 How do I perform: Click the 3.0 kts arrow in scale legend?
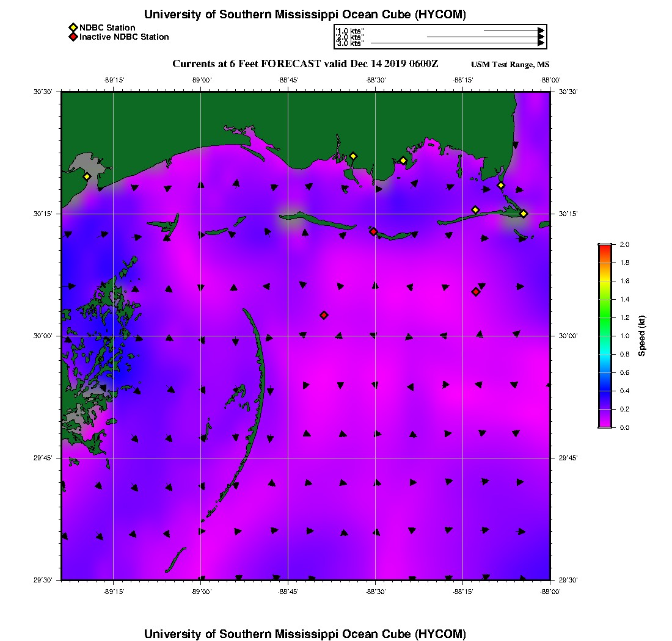coord(458,43)
